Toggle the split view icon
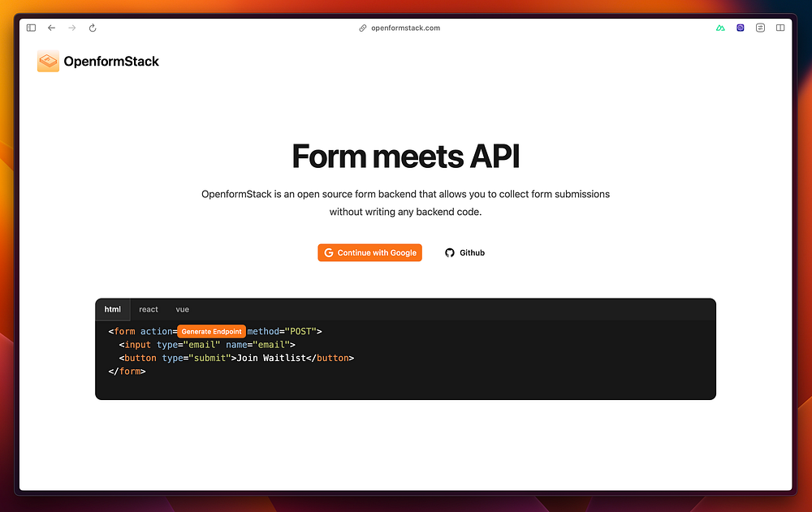Viewport: 812px width, 512px height. pyautogui.click(x=780, y=28)
